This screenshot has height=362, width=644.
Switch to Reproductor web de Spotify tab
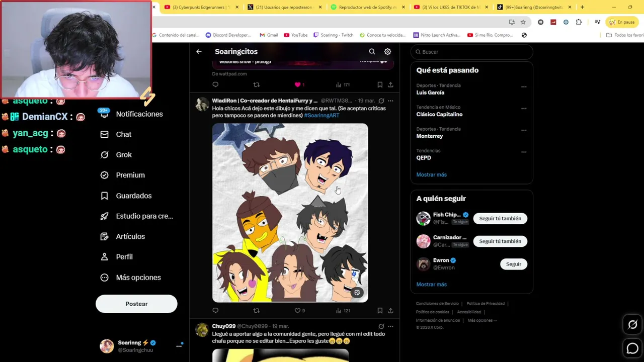tap(368, 7)
